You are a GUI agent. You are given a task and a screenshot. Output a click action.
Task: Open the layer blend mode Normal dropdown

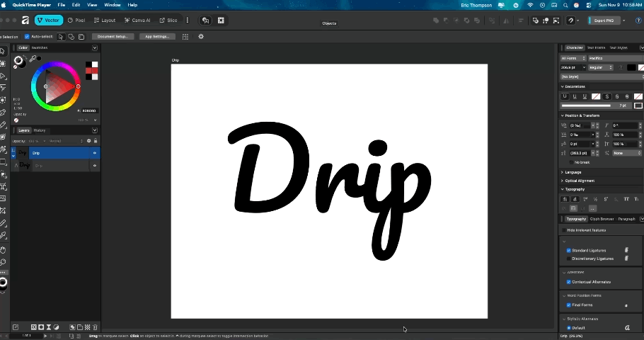pos(66,141)
